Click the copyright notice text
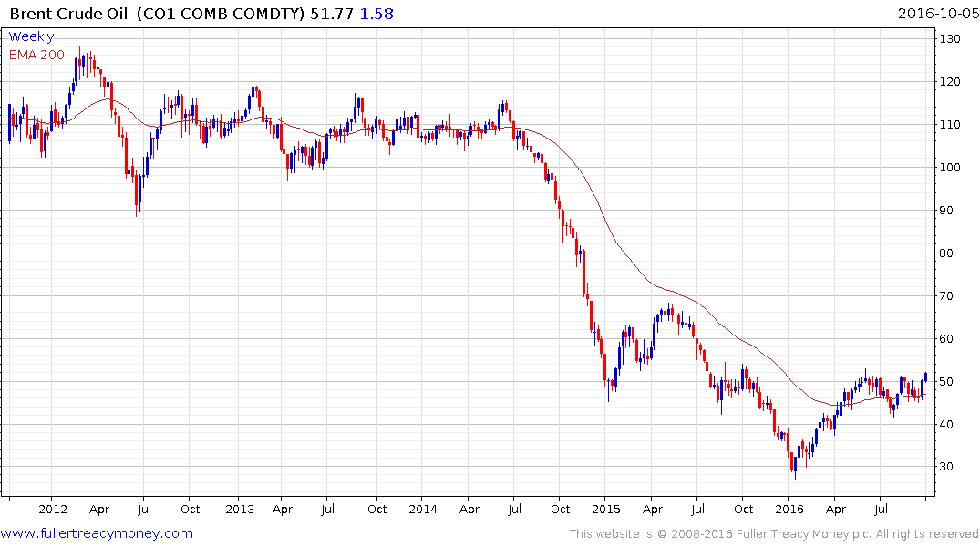 tap(774, 534)
